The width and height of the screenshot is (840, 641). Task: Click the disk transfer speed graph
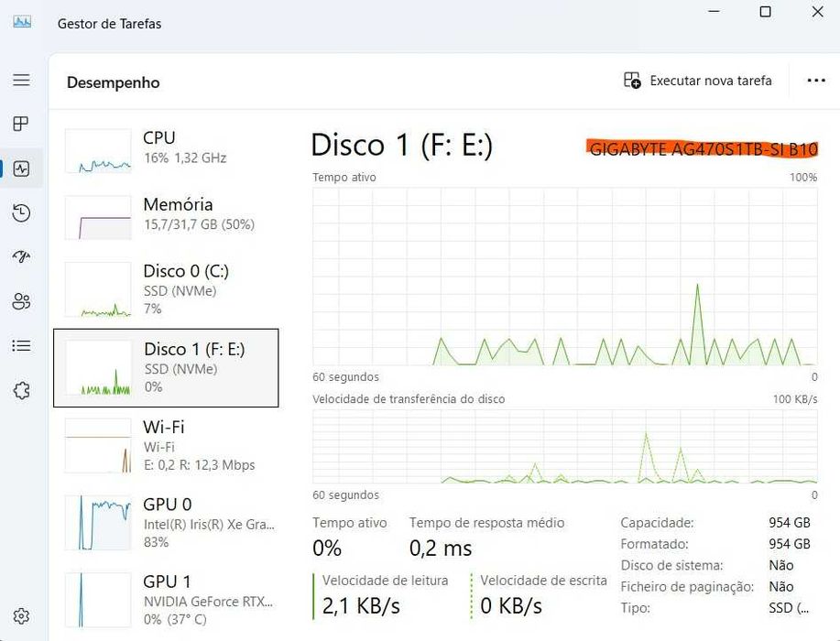click(x=565, y=447)
